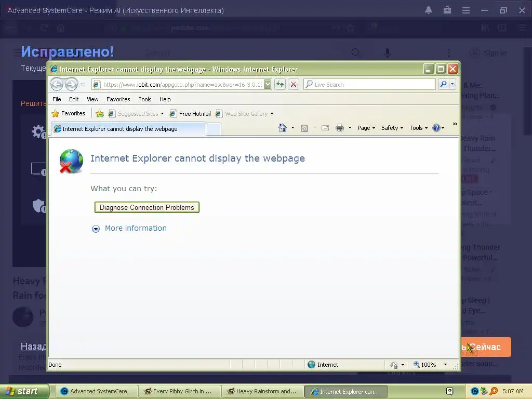The image size is (532, 399).
Task: Open the Edit menu
Action: point(74,99)
